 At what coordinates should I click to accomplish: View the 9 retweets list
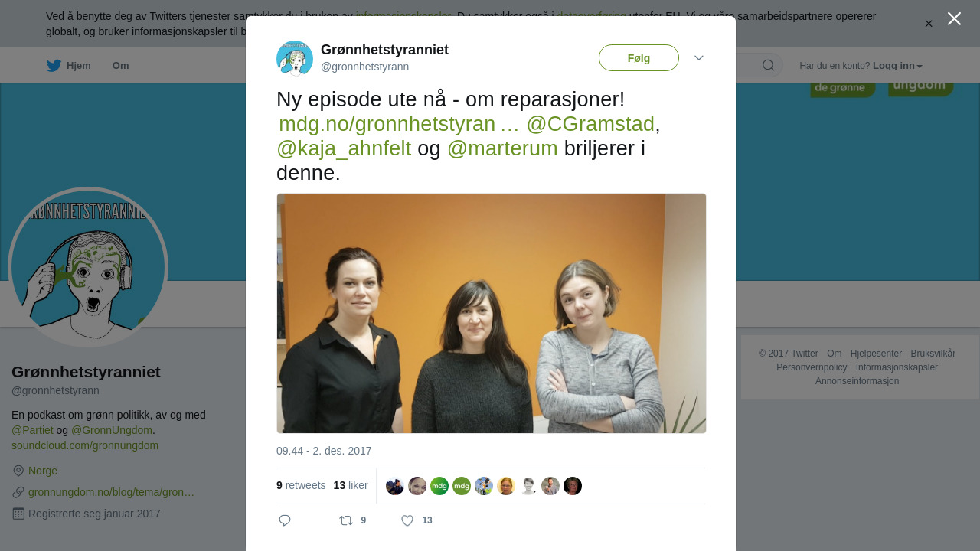coord(301,485)
